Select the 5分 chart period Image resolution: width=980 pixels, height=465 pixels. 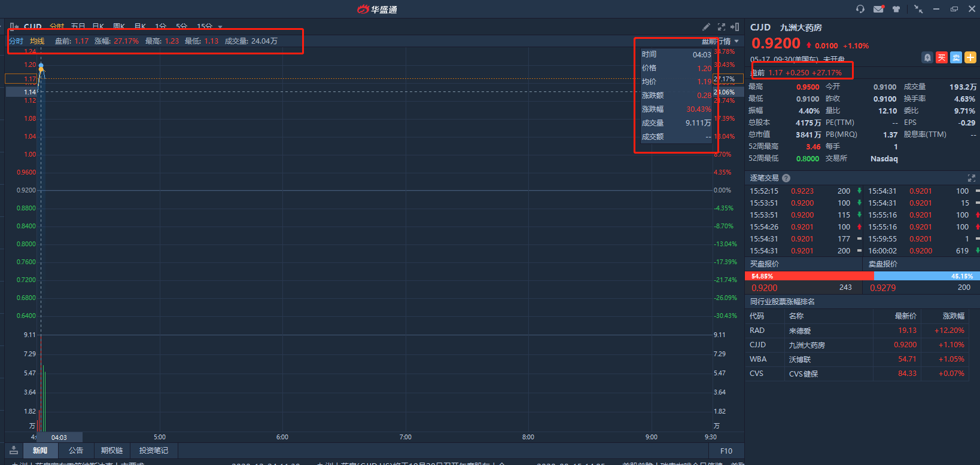[x=181, y=27]
